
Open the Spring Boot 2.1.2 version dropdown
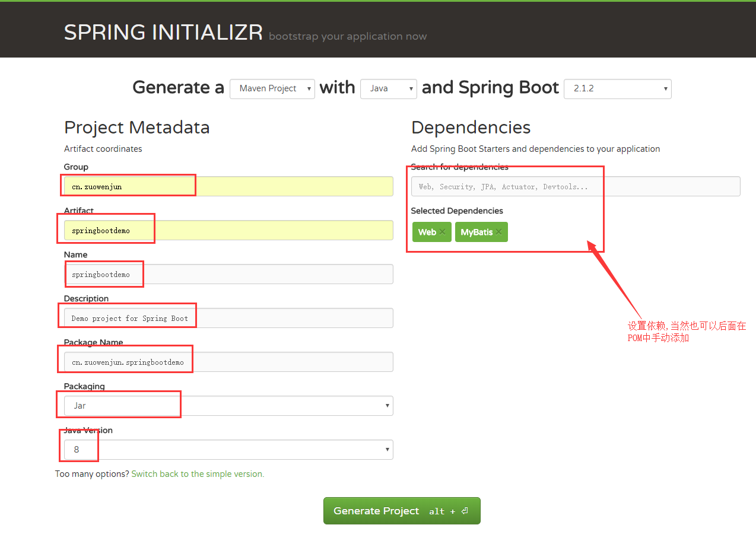(x=618, y=88)
